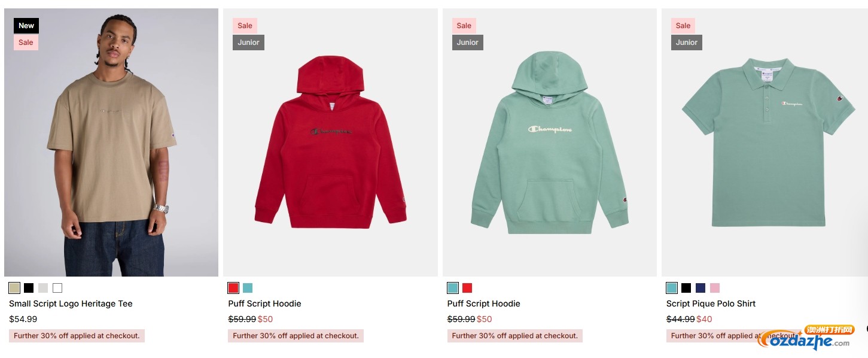
Task: Select the khaki swatch for Heritage Tee
Action: (x=14, y=288)
